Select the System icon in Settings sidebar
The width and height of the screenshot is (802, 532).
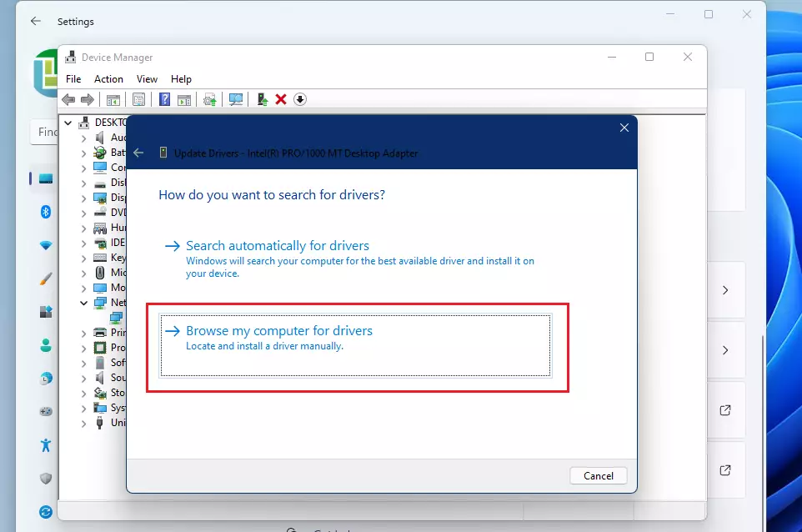[46, 178]
